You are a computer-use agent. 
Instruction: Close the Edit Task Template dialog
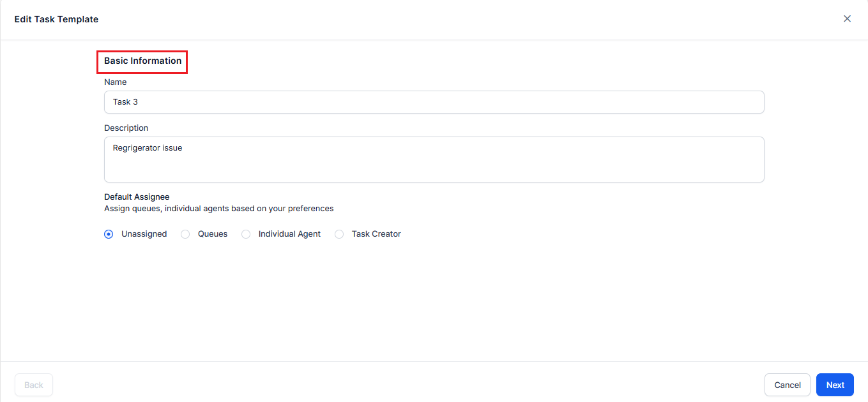click(847, 19)
